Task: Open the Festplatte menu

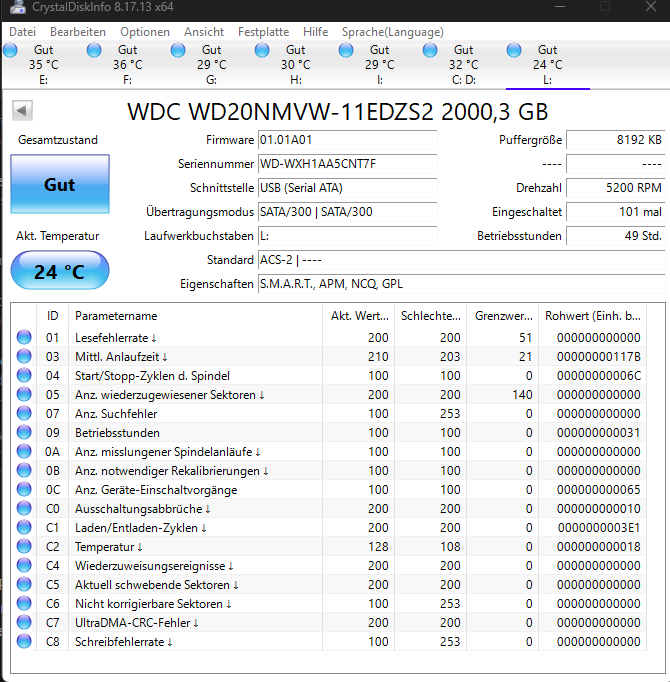Action: point(263,32)
